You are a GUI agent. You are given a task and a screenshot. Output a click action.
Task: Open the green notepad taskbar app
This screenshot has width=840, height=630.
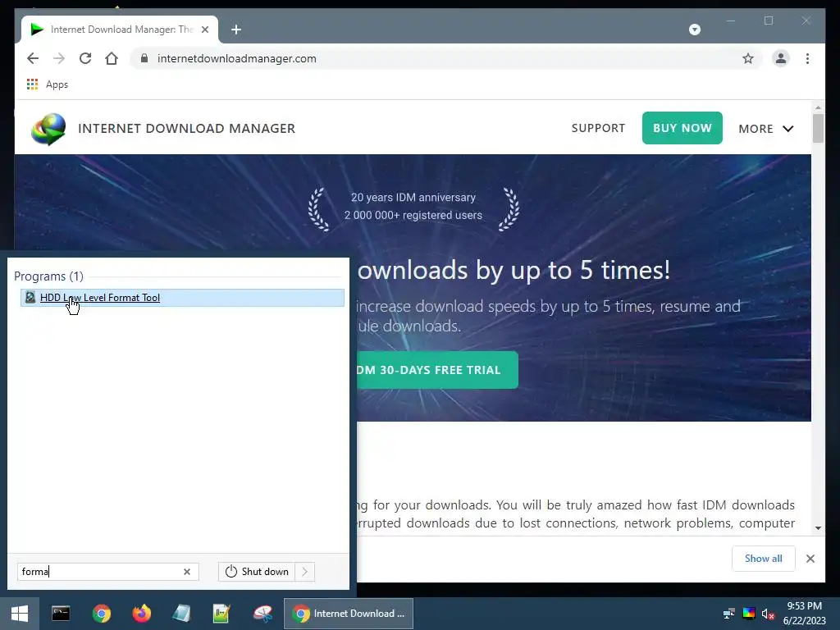click(x=221, y=614)
